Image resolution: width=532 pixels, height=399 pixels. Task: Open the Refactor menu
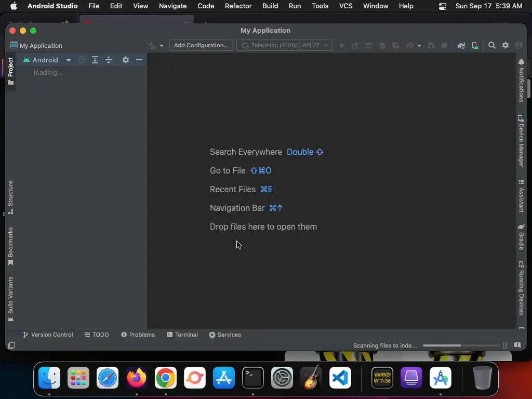coord(238,6)
